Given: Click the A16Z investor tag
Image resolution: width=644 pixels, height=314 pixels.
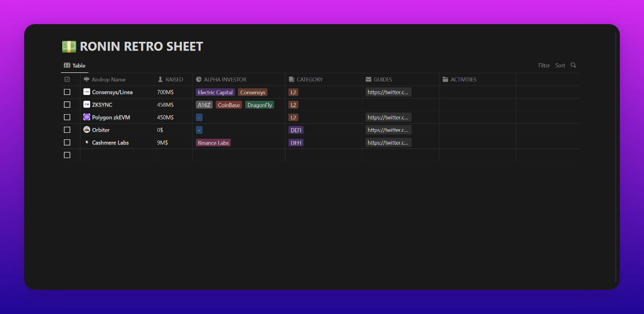Looking at the screenshot, I should (x=204, y=105).
